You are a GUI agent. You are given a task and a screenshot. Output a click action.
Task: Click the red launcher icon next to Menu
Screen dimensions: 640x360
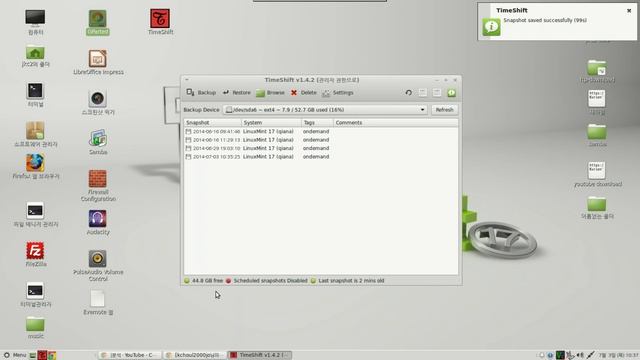[42, 355]
